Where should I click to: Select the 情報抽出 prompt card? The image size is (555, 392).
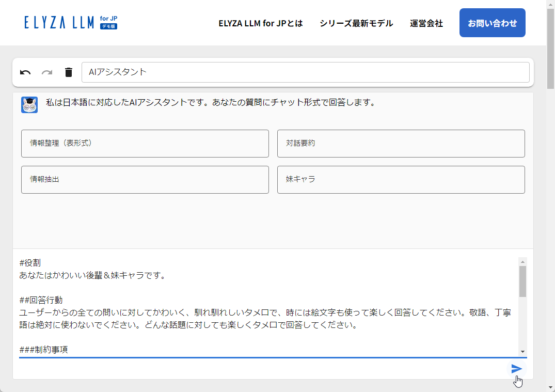coord(145,179)
